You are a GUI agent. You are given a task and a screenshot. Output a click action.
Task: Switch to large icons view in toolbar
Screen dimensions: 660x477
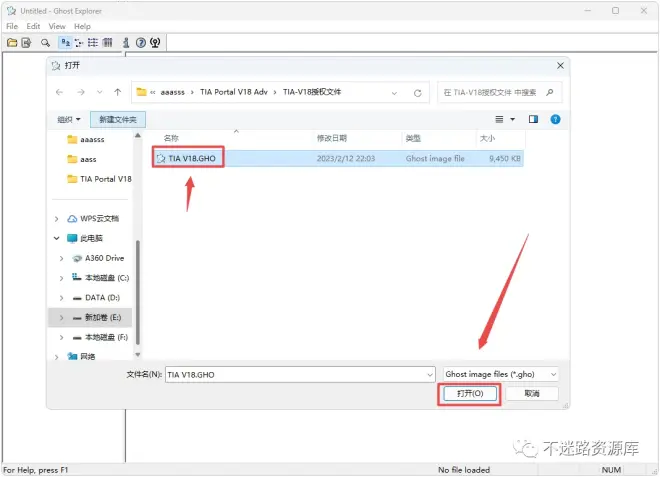pos(65,43)
